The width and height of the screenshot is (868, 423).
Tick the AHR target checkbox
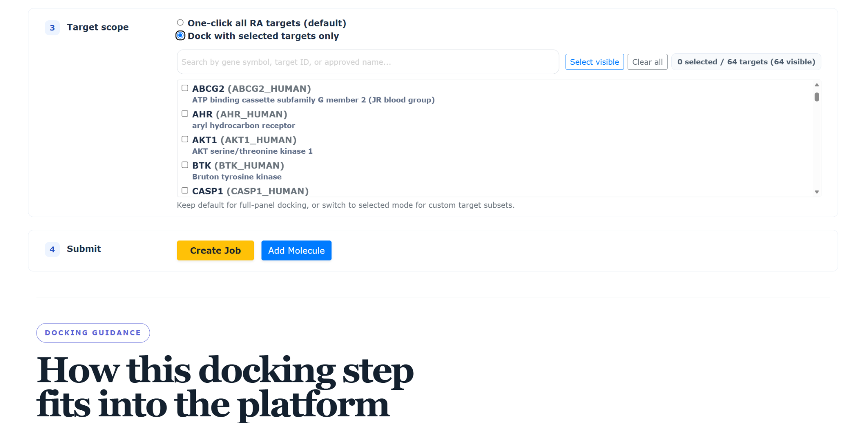[185, 113]
